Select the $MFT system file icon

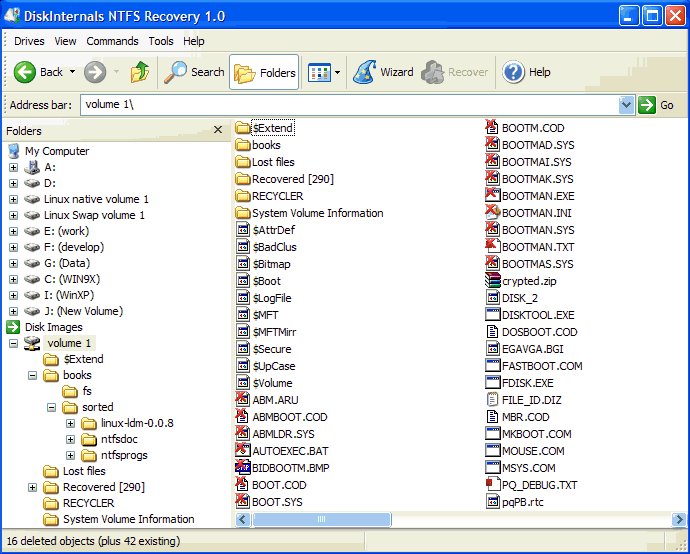pyautogui.click(x=243, y=315)
